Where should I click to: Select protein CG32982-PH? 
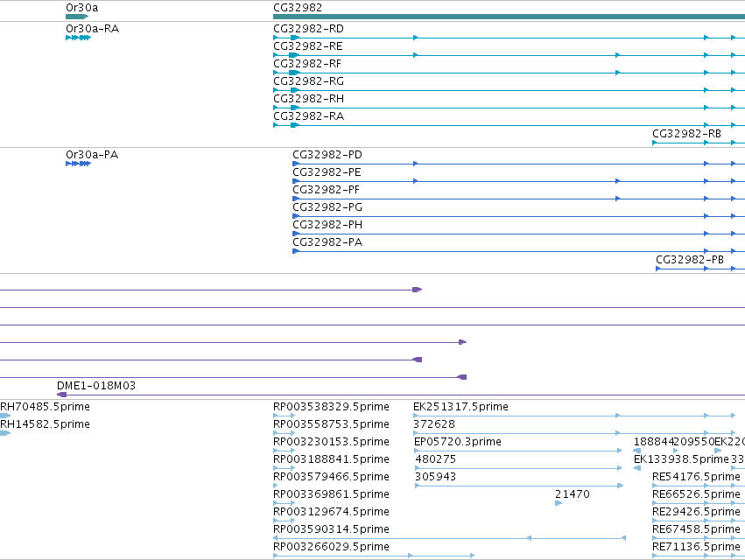tap(327, 225)
